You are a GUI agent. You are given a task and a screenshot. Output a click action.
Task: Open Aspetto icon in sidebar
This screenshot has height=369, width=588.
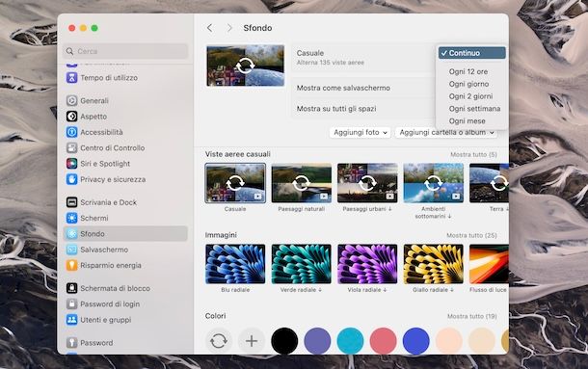71,117
